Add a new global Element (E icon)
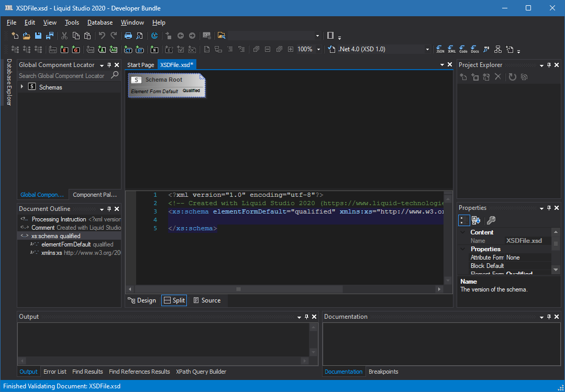Screen dimensions: 565x392 coord(64,49)
